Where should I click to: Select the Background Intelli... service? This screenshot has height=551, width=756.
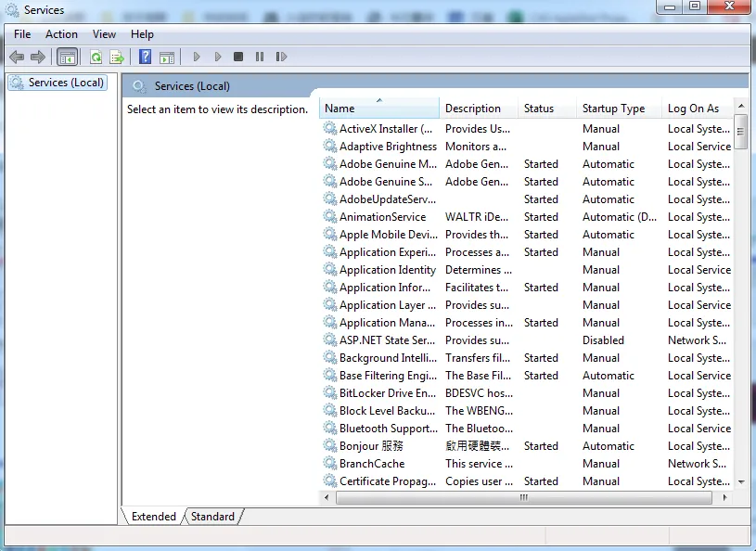click(x=527, y=358)
